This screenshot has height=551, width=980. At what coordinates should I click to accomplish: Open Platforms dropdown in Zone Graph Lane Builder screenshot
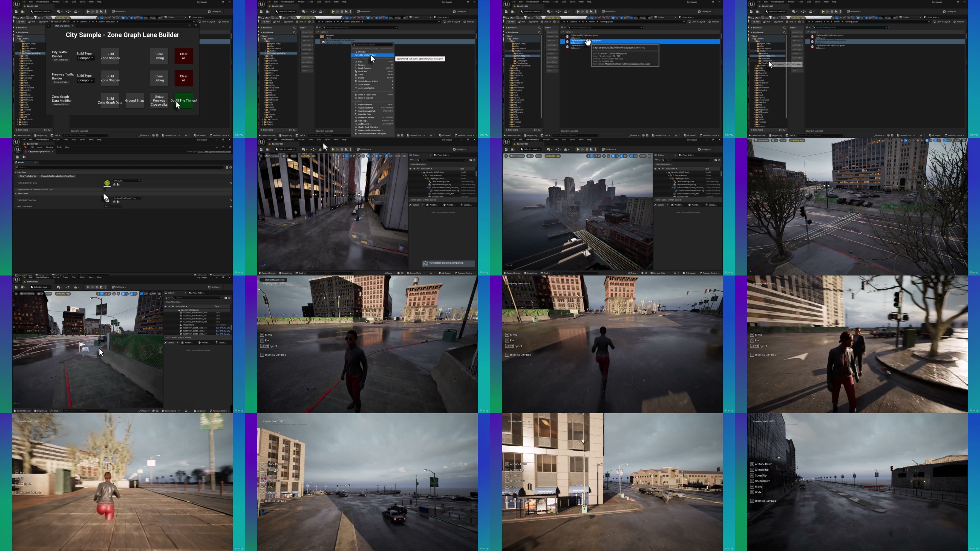tap(119, 12)
